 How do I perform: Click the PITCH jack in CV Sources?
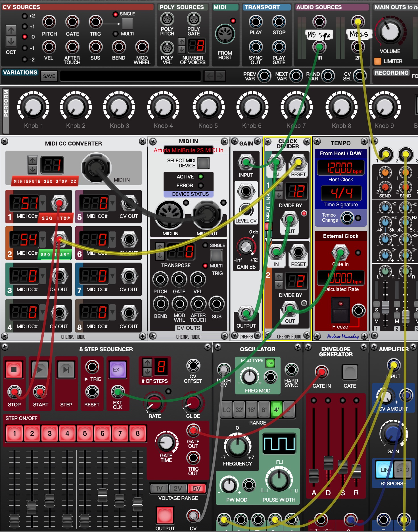coord(49,22)
